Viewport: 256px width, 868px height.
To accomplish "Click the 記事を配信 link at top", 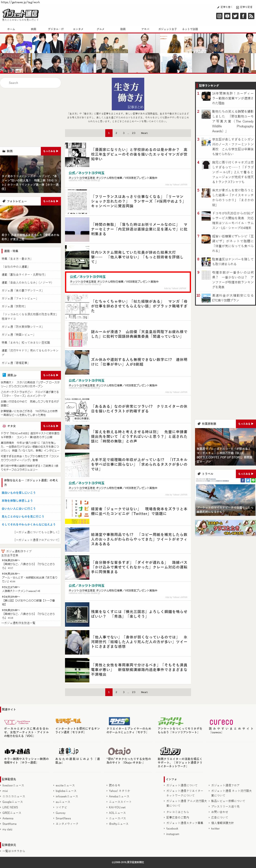I will point(244,7).
